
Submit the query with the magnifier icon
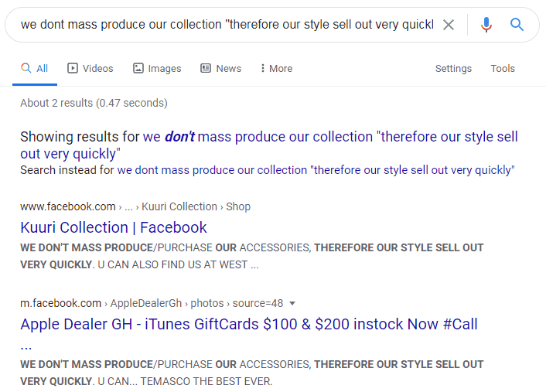click(x=517, y=25)
